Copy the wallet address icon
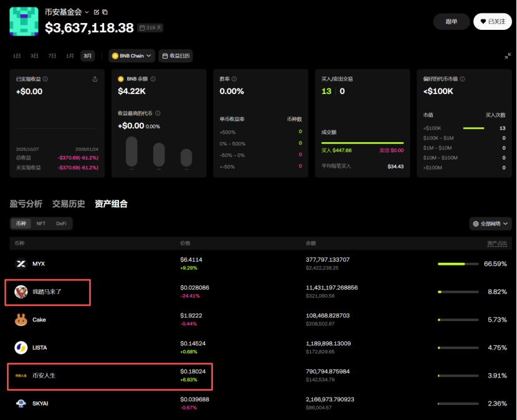Screen dimensions: 517x420 coord(105,12)
